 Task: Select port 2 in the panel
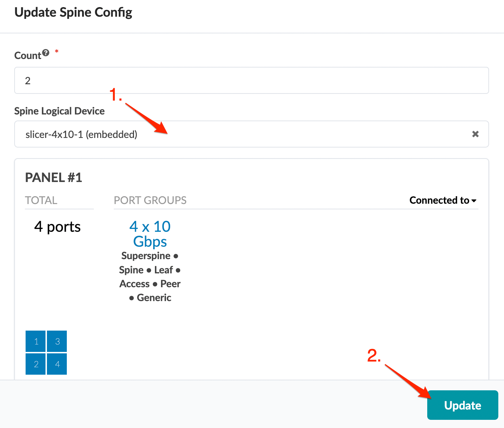click(x=36, y=364)
